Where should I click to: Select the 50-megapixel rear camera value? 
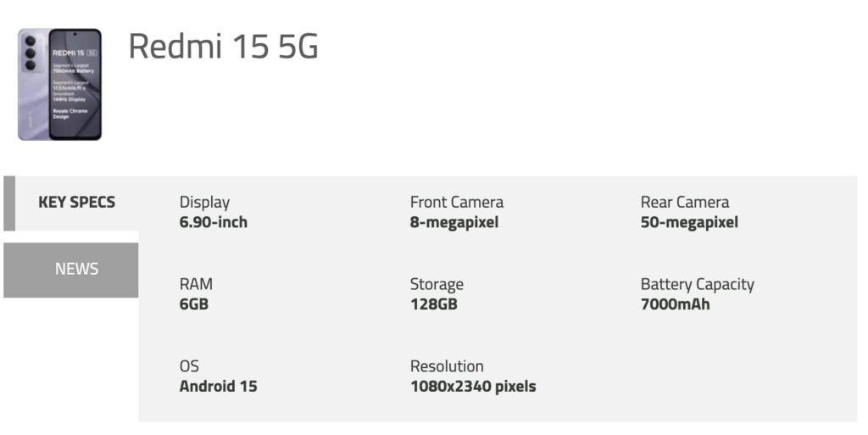(x=689, y=222)
